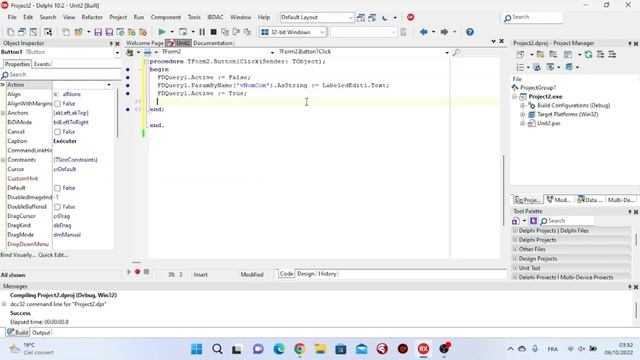640x360 pixels.
Task: Click the Tool Palette search field
Action: tap(567, 221)
